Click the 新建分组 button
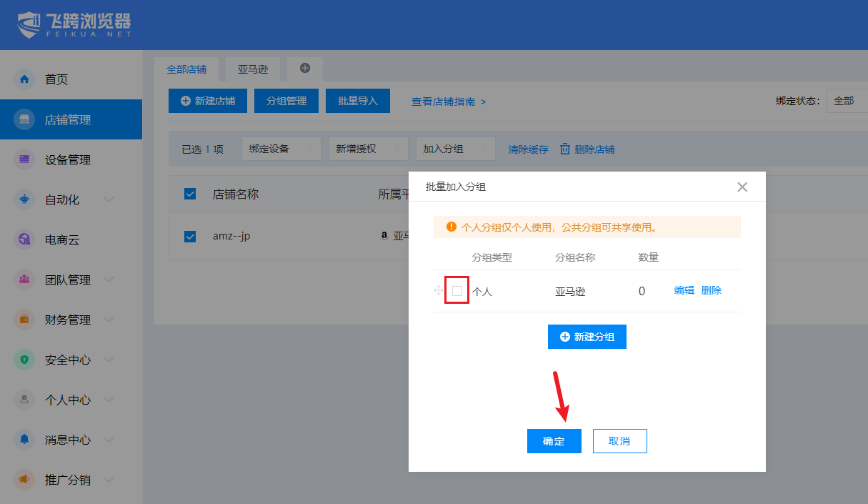The image size is (868, 504). pyautogui.click(x=587, y=337)
